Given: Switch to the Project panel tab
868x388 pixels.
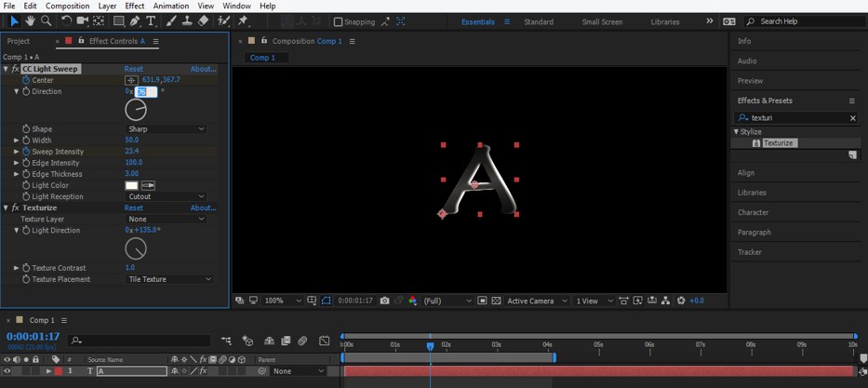Looking at the screenshot, I should click(19, 41).
